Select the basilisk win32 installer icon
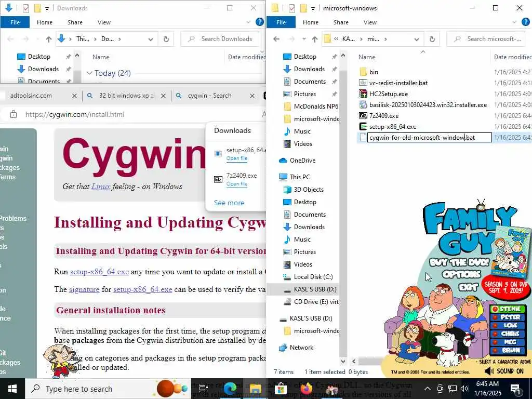 [x=363, y=105]
